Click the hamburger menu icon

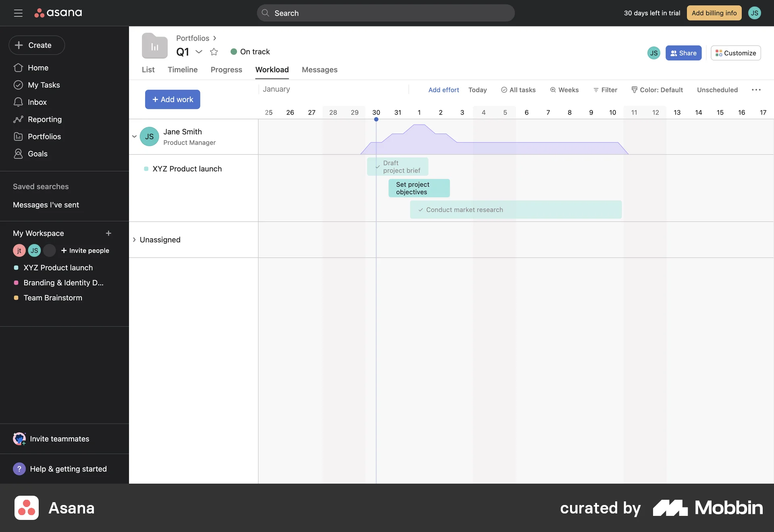(18, 13)
